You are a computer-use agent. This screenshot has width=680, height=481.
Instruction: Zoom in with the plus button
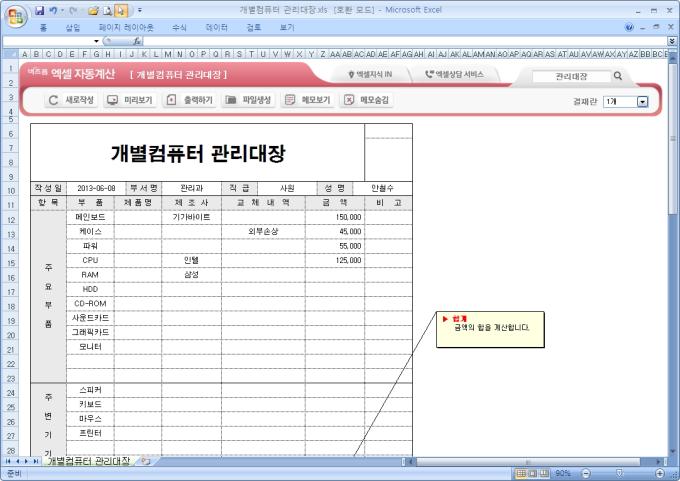click(x=660, y=473)
